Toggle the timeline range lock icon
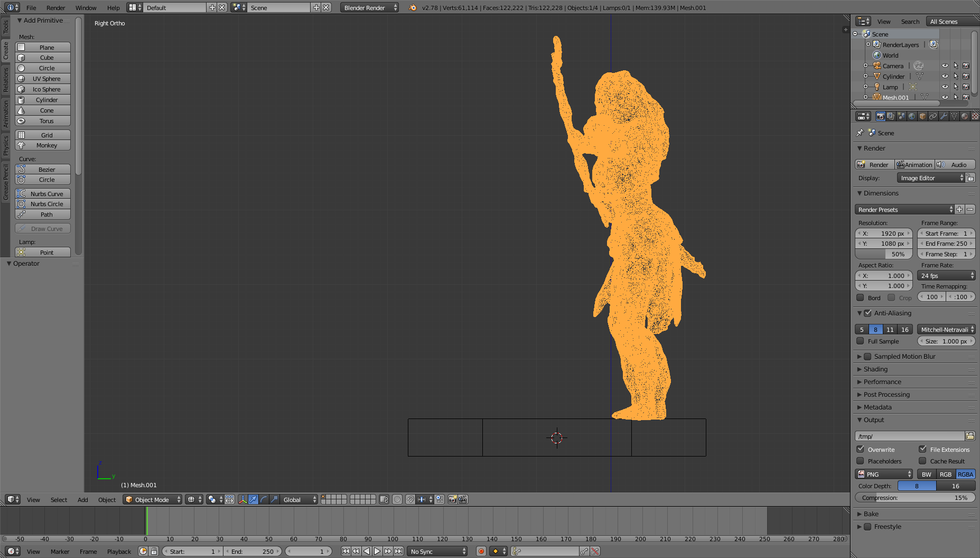The image size is (980, 558). coord(154,551)
